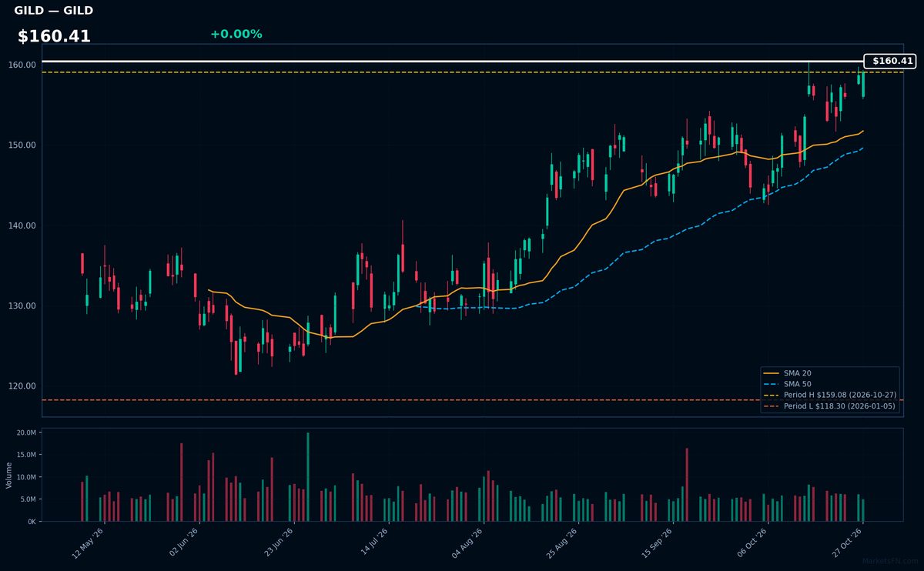Click the tallest green volume bar near 23 Jun
924x571 pixels.
pos(308,477)
